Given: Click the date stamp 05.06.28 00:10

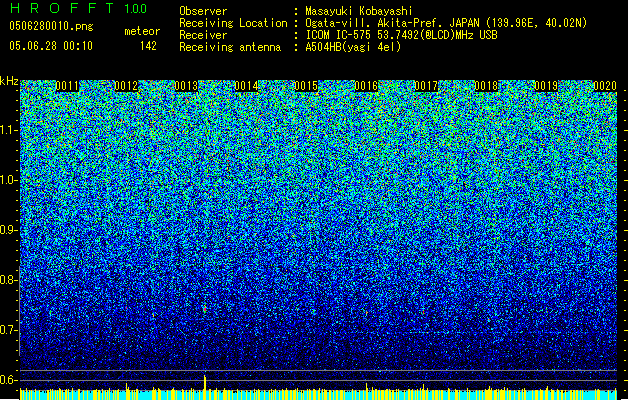Looking at the screenshot, I should tap(51, 46).
